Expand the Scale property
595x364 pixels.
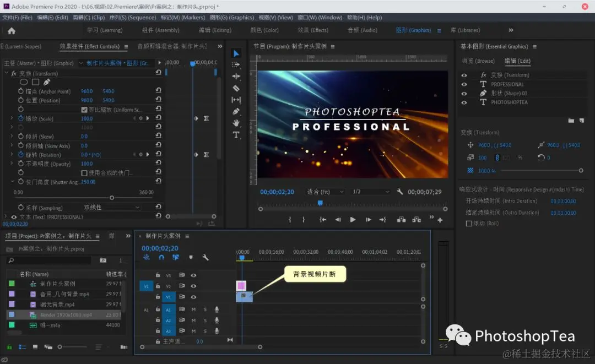(12, 118)
